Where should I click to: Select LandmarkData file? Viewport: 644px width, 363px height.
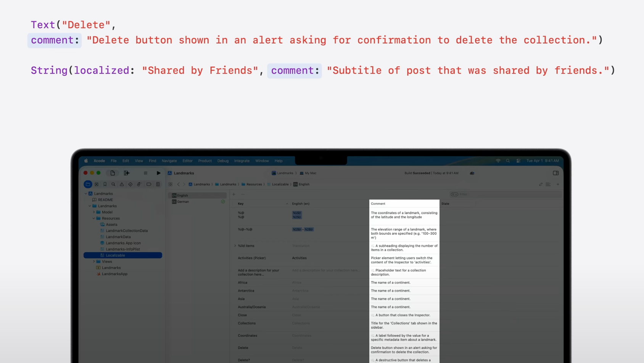pyautogui.click(x=118, y=237)
